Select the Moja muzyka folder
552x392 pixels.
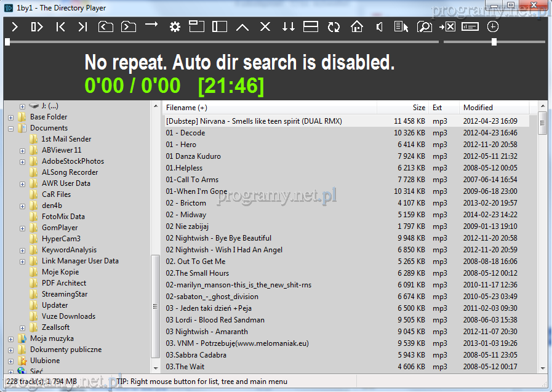point(52,338)
